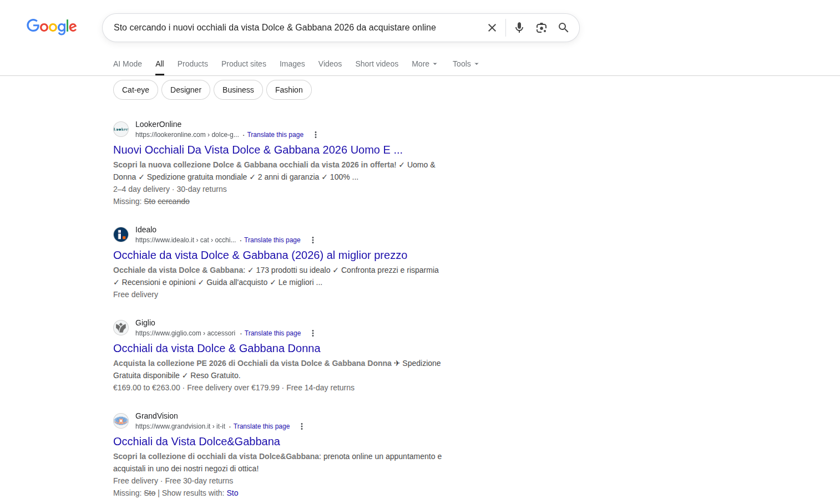
Task: Apply the Designer filter chip
Action: (186, 90)
